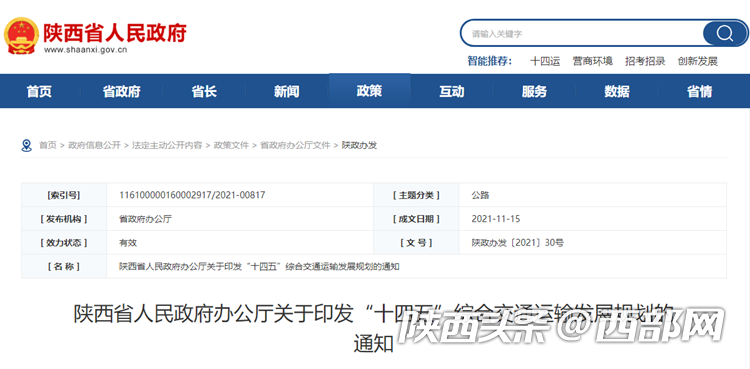Click the document name in the 名称 row

(x=259, y=267)
